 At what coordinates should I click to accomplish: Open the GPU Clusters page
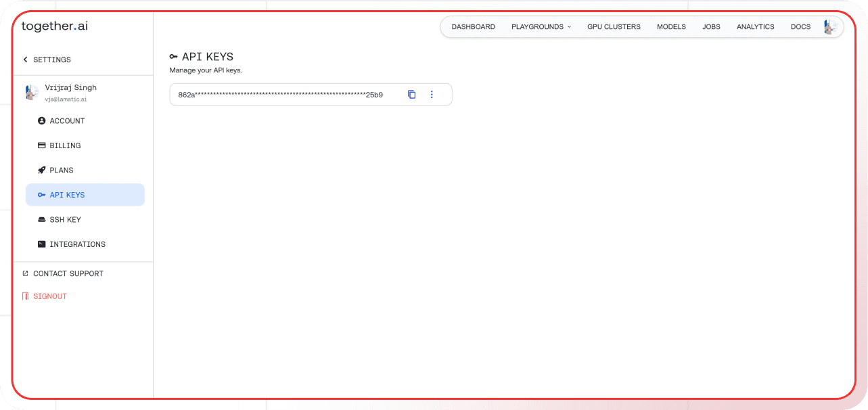click(614, 27)
